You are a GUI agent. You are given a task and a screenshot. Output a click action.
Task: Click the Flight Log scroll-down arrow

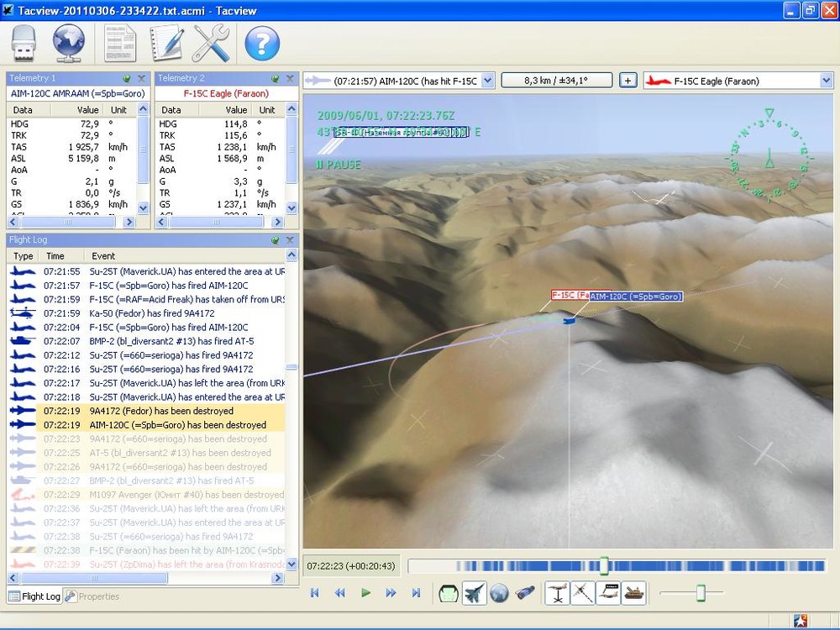tap(291, 564)
